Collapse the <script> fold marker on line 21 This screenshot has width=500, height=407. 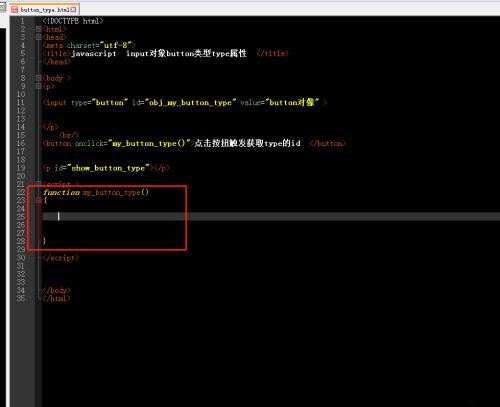click(x=38, y=184)
